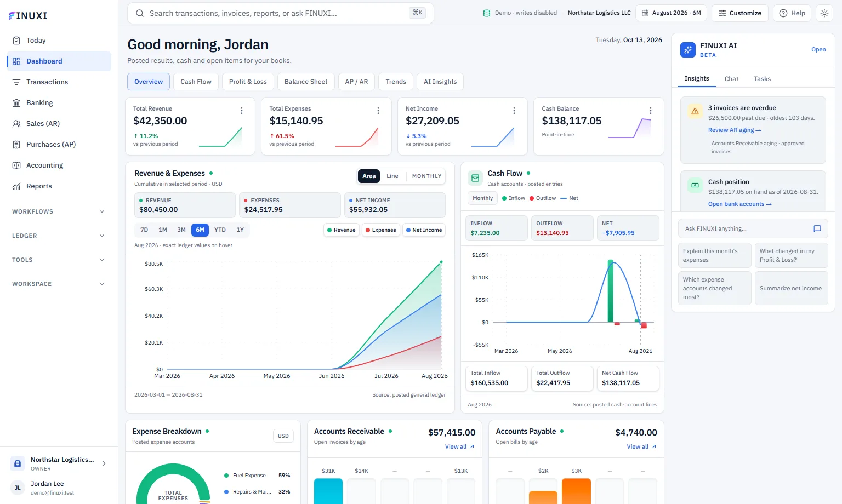Screen dimensions: 842x504
Task: Open Total Revenue card options menu
Action: 242,111
